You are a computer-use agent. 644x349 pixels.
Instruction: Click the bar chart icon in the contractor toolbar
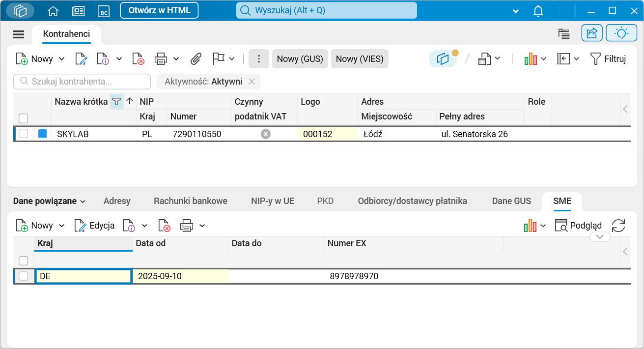[x=531, y=59]
